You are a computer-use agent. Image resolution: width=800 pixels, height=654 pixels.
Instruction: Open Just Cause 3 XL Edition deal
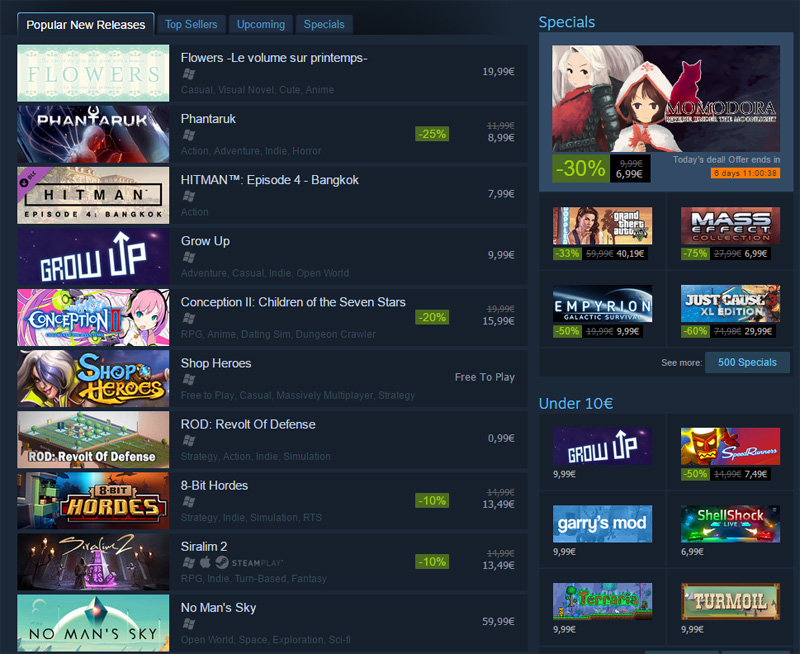click(x=730, y=304)
